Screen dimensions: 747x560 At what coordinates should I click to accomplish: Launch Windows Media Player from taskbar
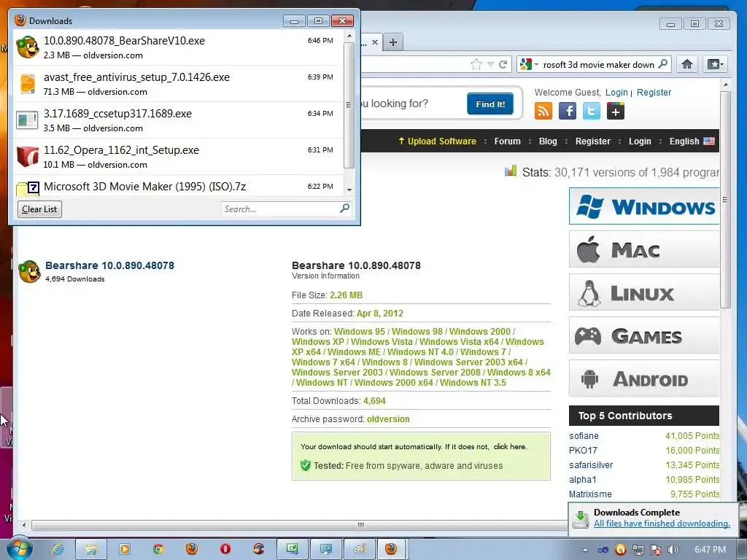coord(124,549)
